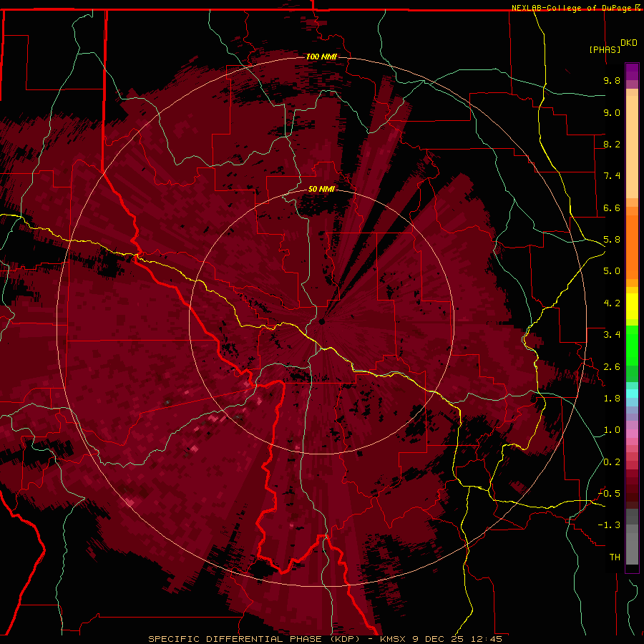Click the [PHAS] units label
This screenshot has height=644, width=644.
(x=605, y=49)
